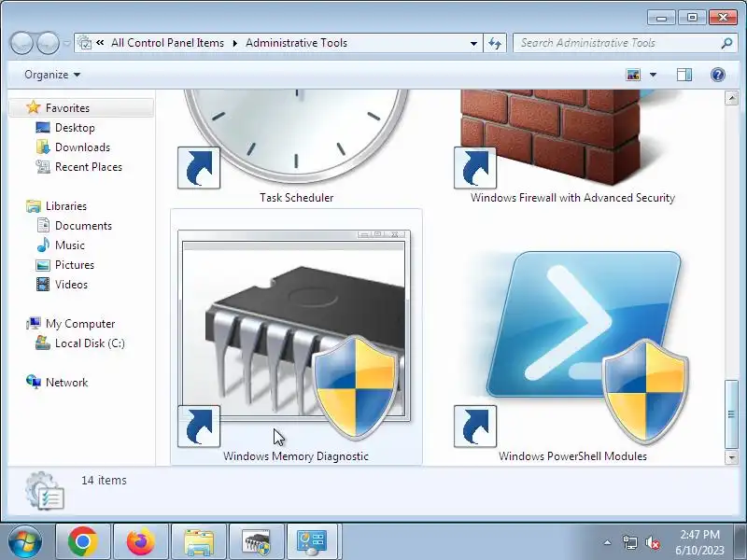The image size is (747, 560).
Task: Open the Windows Start button
Action: point(25,541)
